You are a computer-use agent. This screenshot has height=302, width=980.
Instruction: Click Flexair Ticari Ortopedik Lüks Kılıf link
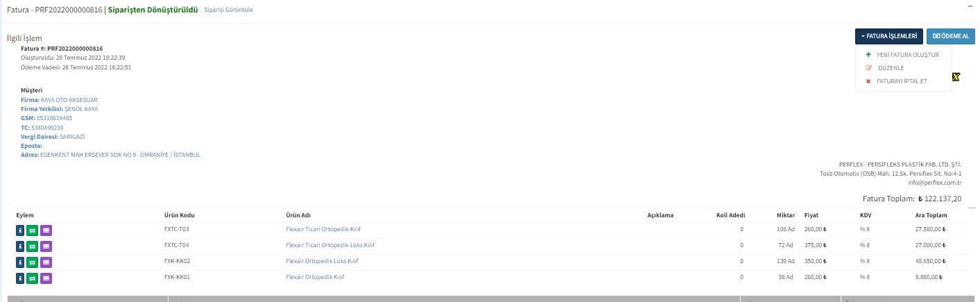click(x=330, y=245)
